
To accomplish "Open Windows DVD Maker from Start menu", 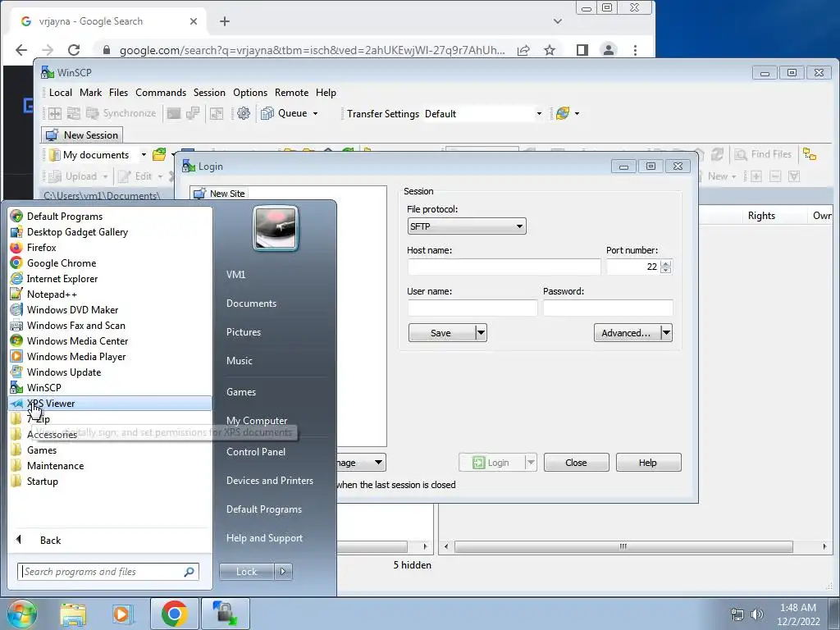I will tap(111, 309).
